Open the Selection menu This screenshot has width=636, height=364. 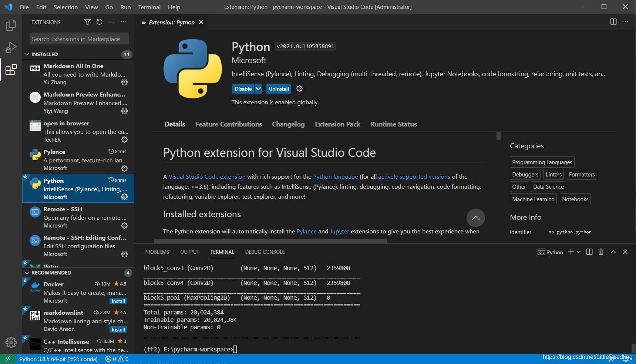click(x=65, y=7)
